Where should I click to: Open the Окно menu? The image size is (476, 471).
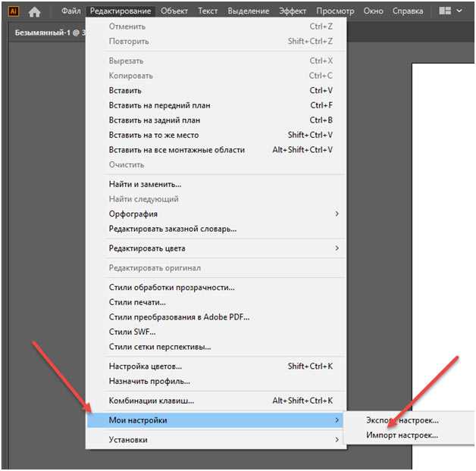(x=373, y=11)
